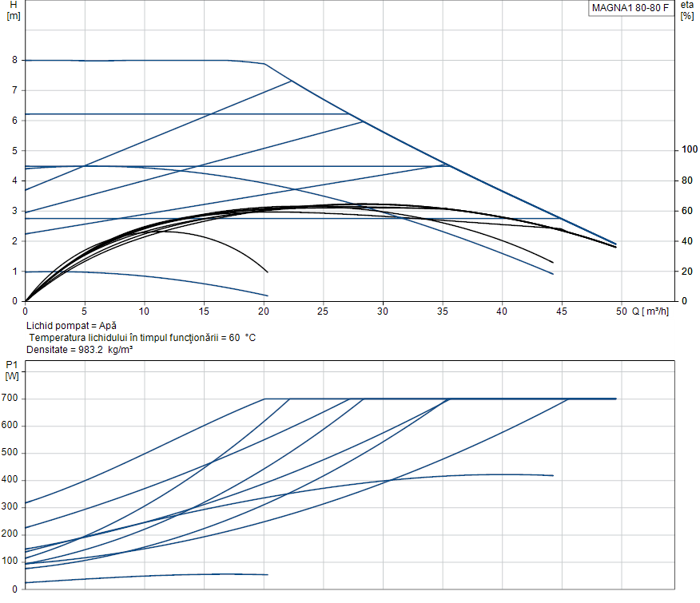Click the 10 tick on the Q axis

144,311
